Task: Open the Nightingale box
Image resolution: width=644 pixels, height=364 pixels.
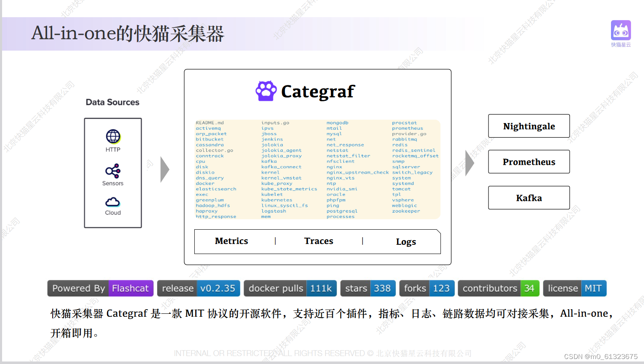Action: click(529, 126)
